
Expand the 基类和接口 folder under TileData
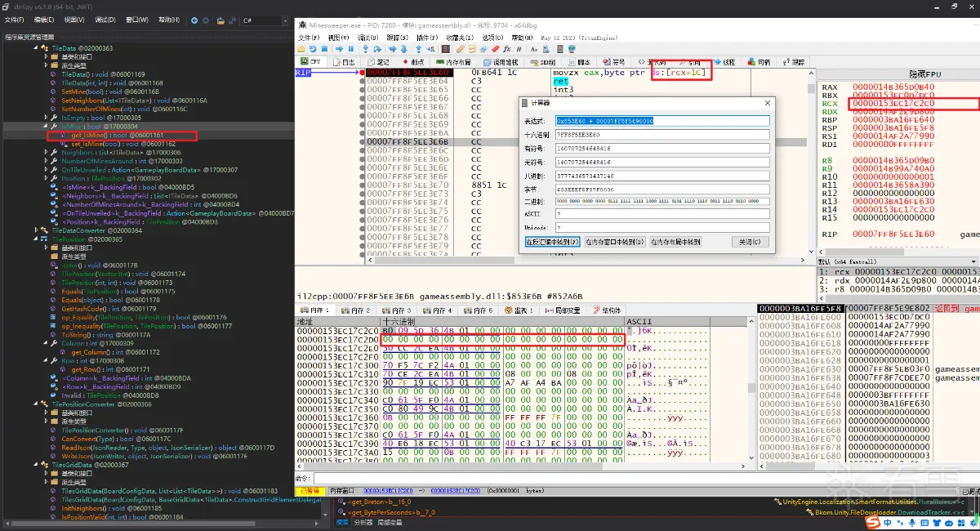[47, 57]
